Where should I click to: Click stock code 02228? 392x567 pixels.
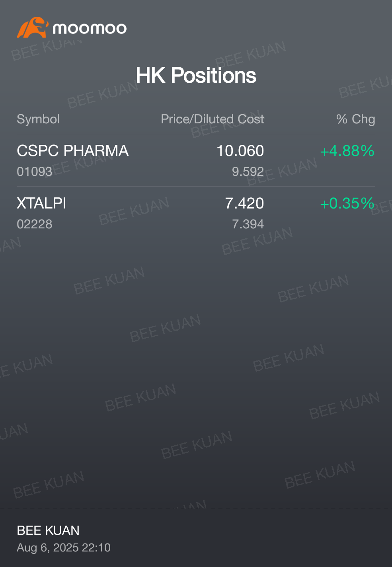(x=35, y=224)
